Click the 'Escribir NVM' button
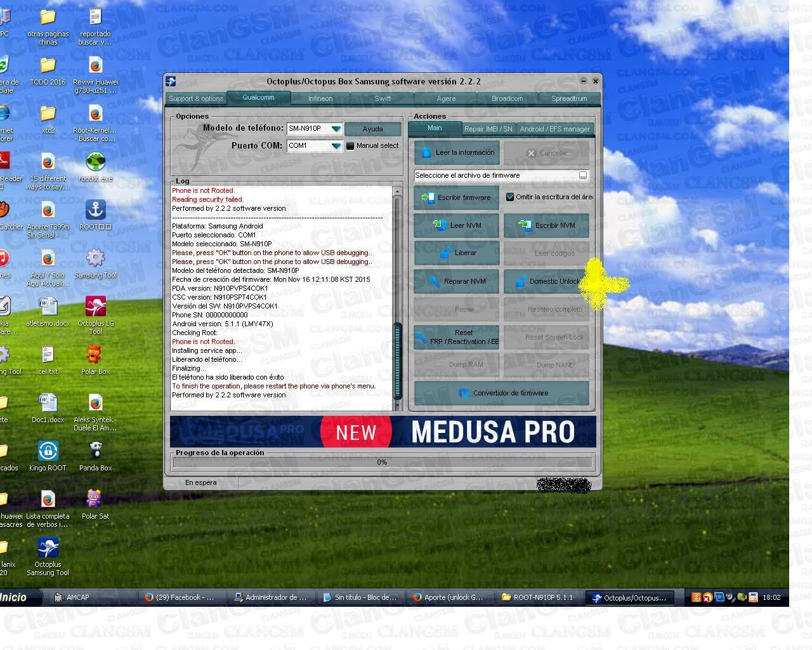 tap(546, 225)
